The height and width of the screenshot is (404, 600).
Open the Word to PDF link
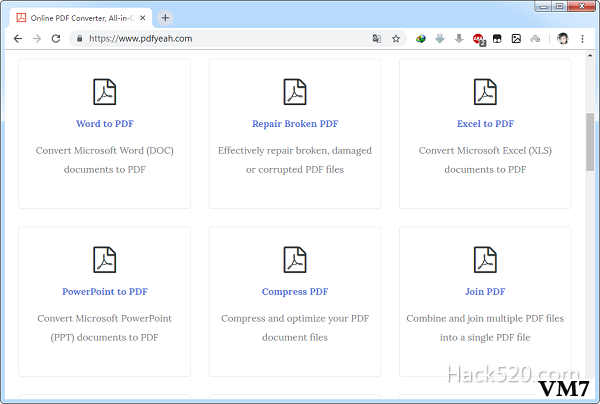coord(104,124)
